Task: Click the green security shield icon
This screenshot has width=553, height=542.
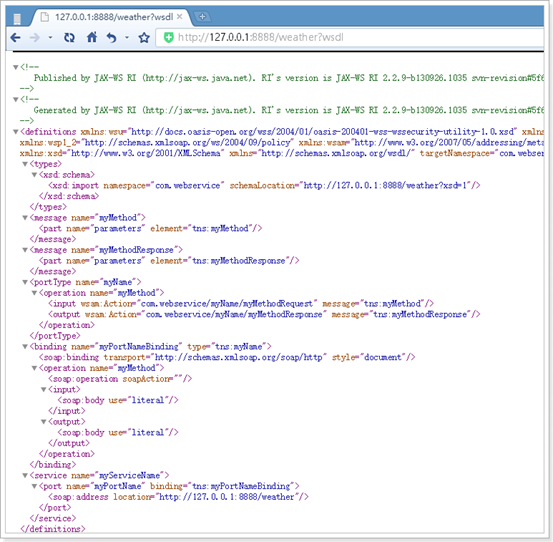Action: 169,37
